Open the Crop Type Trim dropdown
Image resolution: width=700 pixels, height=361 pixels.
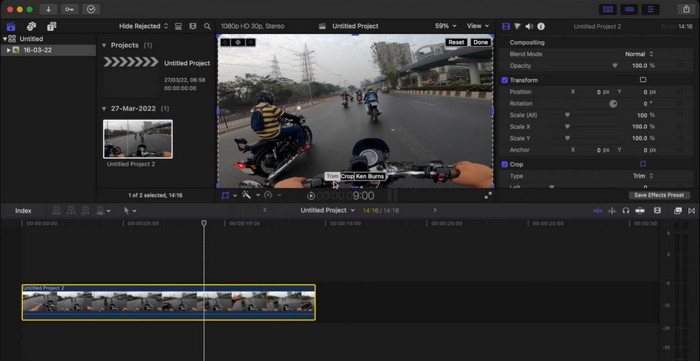643,176
